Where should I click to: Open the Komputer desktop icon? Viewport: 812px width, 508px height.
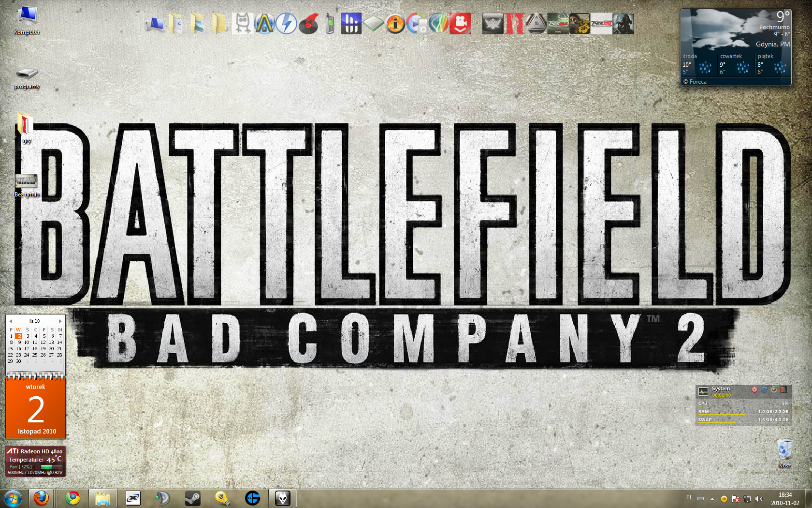(x=27, y=20)
